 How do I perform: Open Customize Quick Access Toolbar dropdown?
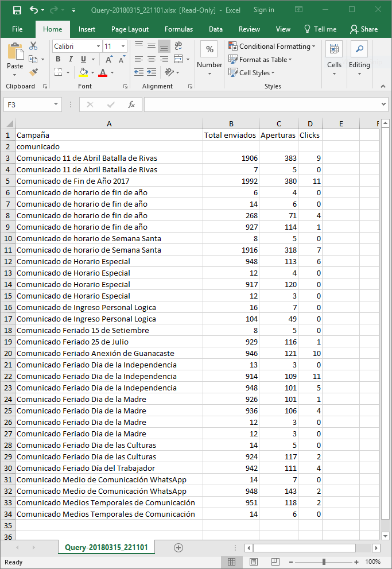[73, 10]
